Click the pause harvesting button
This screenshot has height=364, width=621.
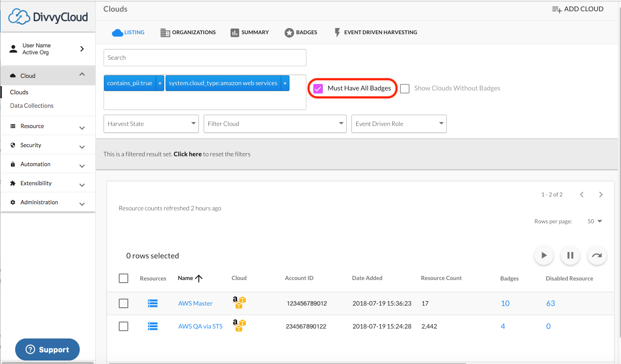click(570, 255)
